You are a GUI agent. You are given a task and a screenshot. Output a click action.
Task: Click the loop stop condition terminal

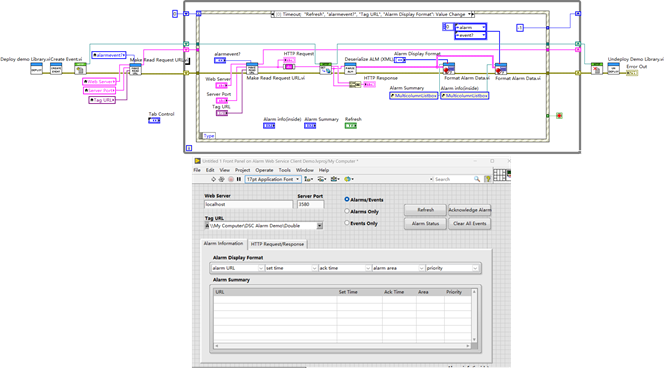[559, 116]
